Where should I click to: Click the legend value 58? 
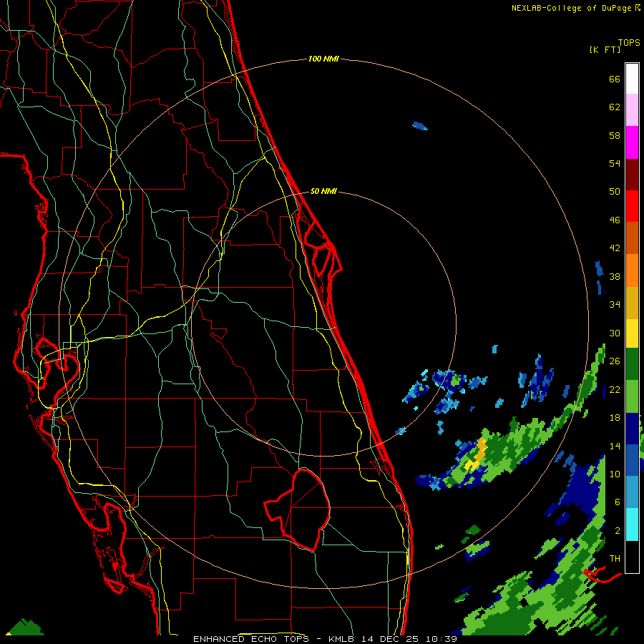[x=615, y=135]
